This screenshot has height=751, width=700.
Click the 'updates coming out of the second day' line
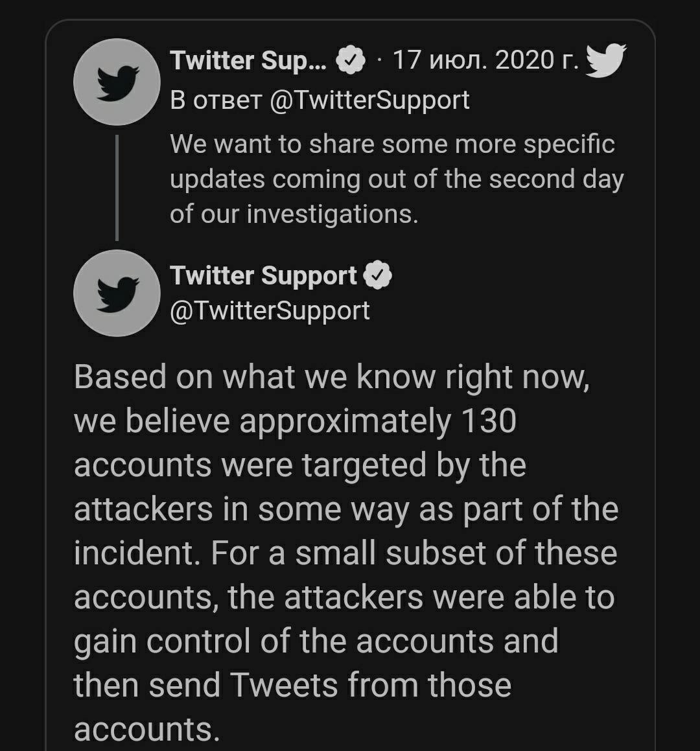click(397, 179)
